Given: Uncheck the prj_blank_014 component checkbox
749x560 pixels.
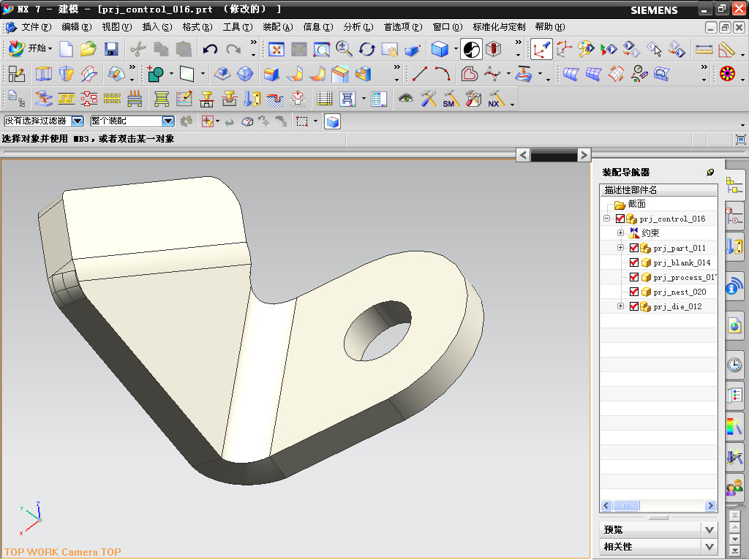Looking at the screenshot, I should pyautogui.click(x=634, y=262).
